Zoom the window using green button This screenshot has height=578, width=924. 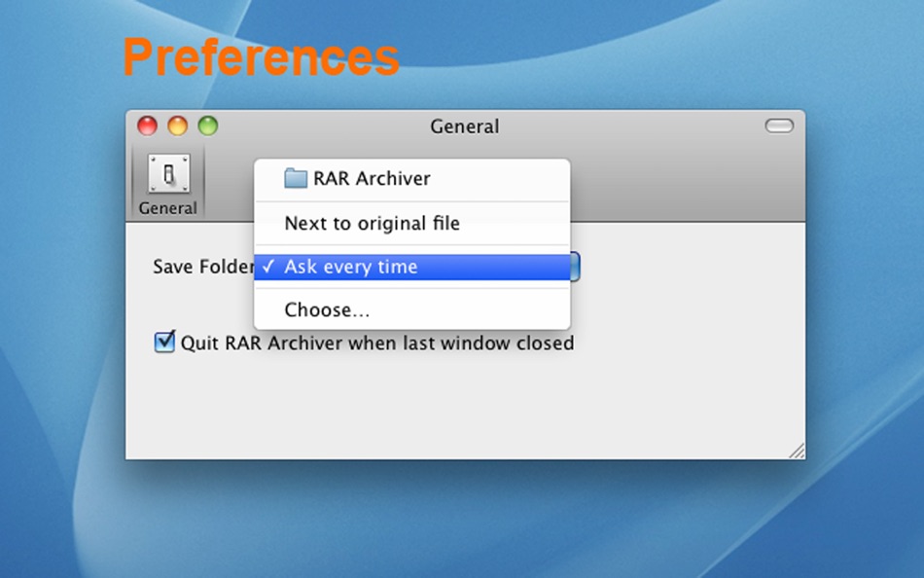click(x=208, y=126)
